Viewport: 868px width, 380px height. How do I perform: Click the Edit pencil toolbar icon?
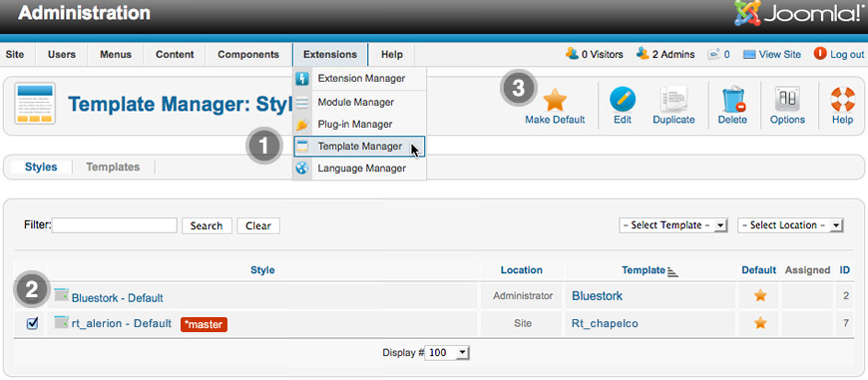[x=623, y=100]
